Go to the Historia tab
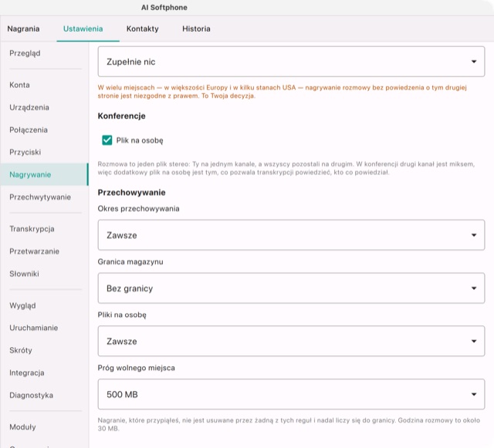The width and height of the screenshot is (494, 448). [196, 29]
